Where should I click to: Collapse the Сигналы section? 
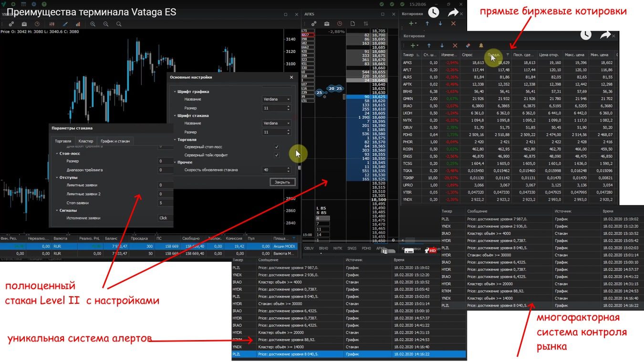click(x=57, y=210)
